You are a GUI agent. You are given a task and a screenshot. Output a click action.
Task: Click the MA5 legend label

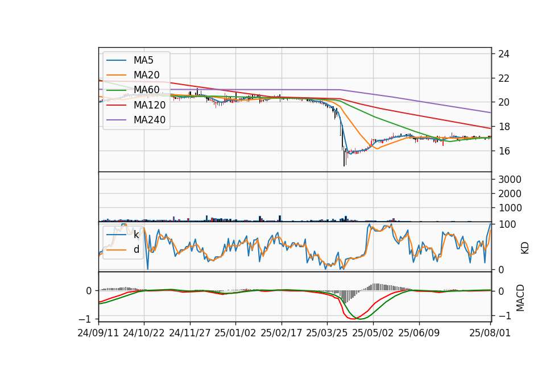143,60
